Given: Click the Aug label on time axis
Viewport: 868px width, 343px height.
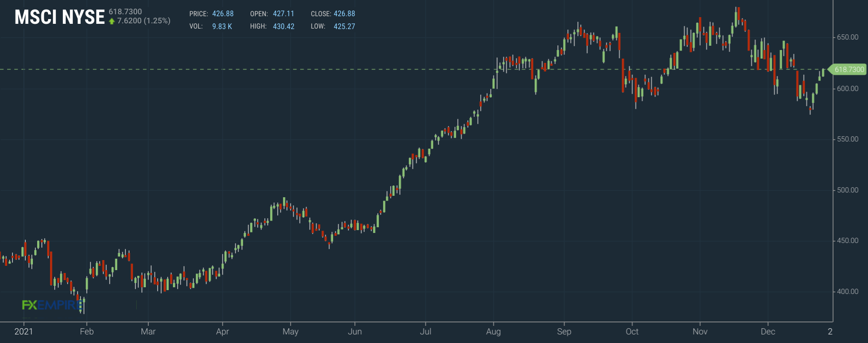Looking at the screenshot, I should 494,332.
